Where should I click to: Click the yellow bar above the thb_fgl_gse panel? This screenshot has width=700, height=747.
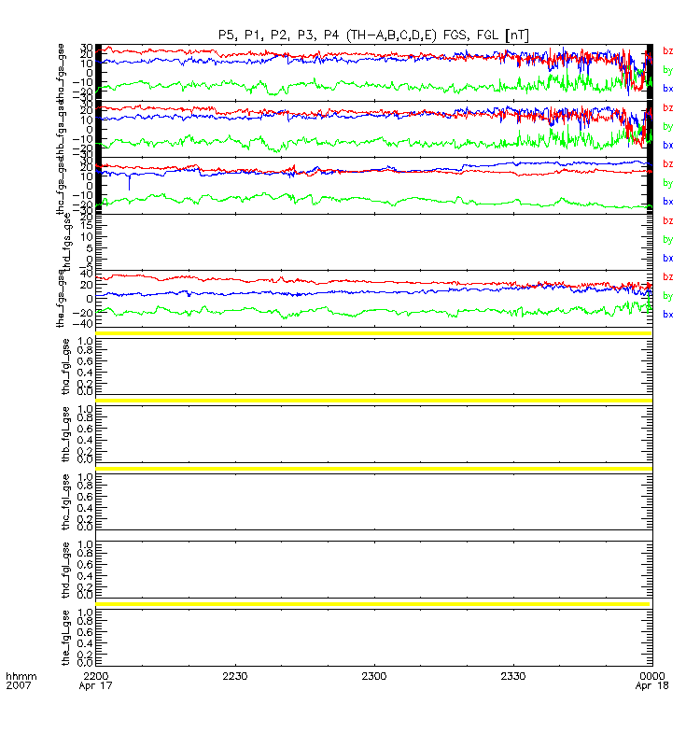coord(374,401)
